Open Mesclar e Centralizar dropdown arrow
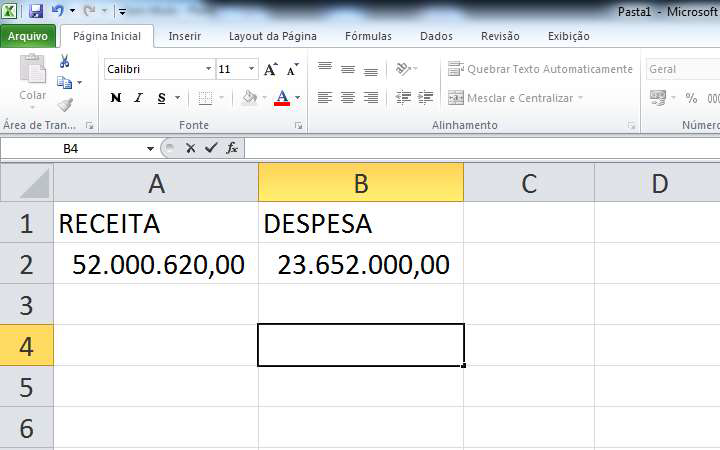 [x=580, y=98]
